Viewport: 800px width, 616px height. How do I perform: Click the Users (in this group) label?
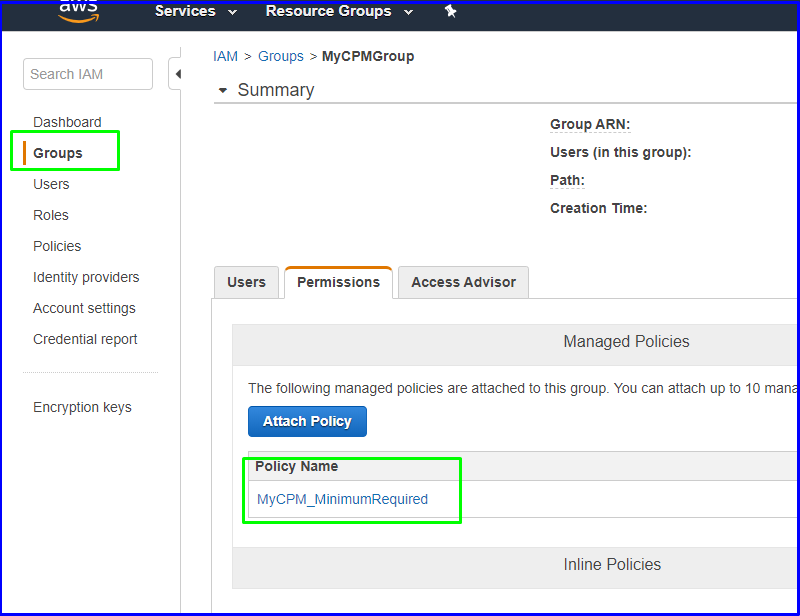pos(620,153)
